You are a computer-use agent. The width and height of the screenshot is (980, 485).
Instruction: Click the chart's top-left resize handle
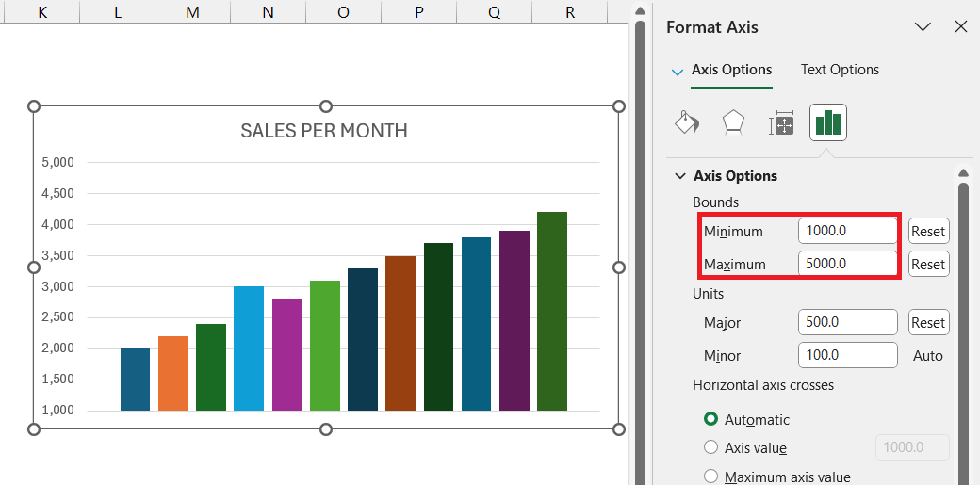[34, 106]
